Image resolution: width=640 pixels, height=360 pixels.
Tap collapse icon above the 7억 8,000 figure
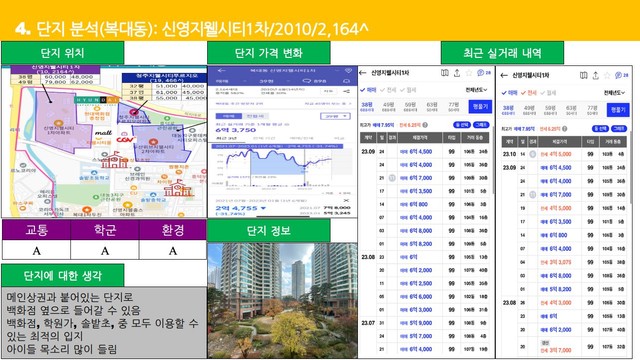tap(346, 201)
